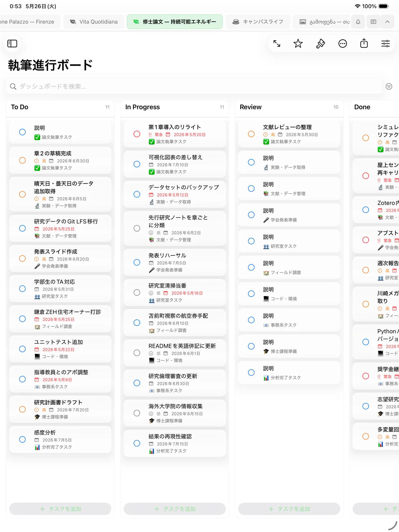Focus the dashboard search field

pos(194,86)
